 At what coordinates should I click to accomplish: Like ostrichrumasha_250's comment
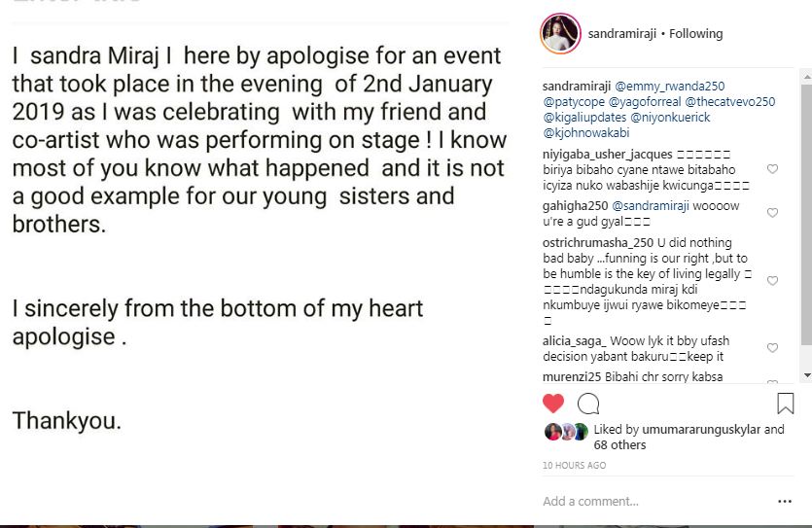(x=772, y=281)
